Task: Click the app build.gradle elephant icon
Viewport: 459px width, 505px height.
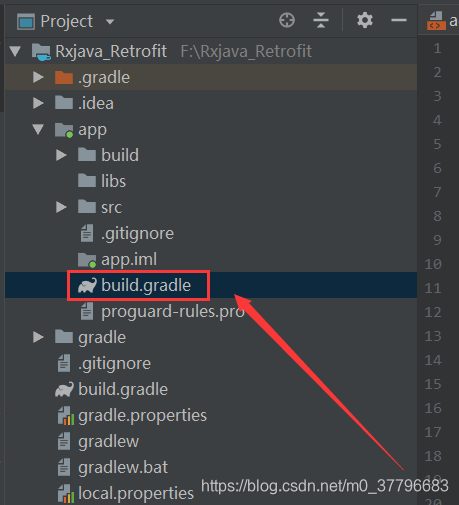Action: (x=87, y=286)
